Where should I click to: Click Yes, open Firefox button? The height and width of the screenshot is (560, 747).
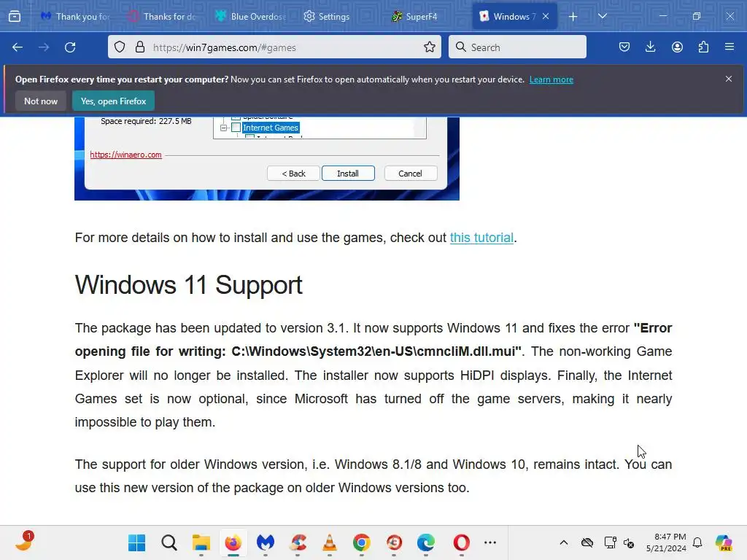113,101
